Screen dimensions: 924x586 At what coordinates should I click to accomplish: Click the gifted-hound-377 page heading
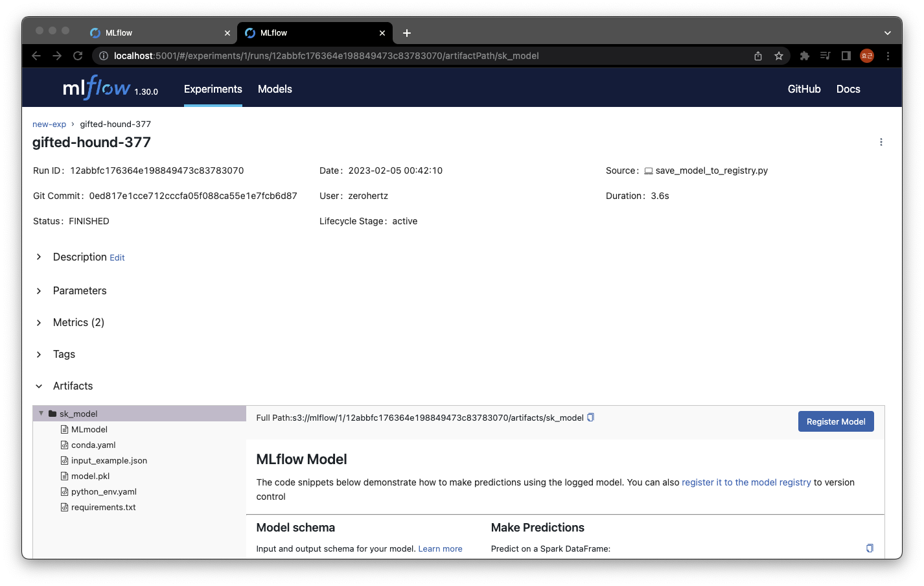91,142
